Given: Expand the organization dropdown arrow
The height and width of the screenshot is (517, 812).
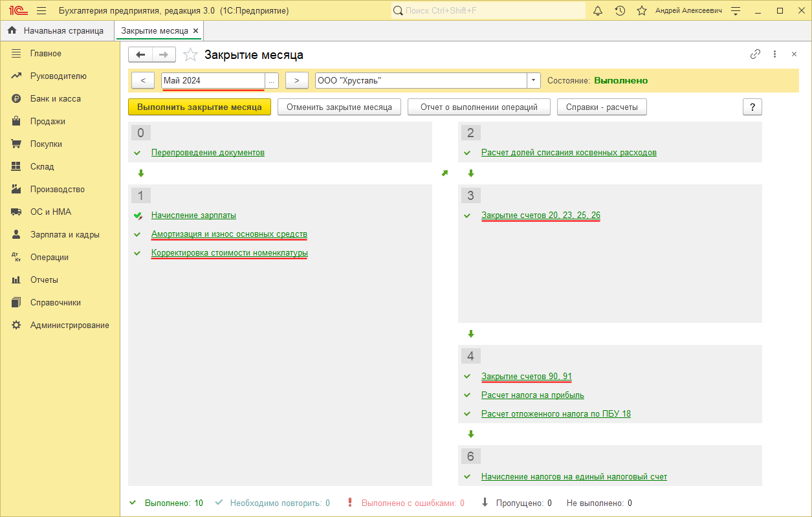Looking at the screenshot, I should tap(534, 81).
